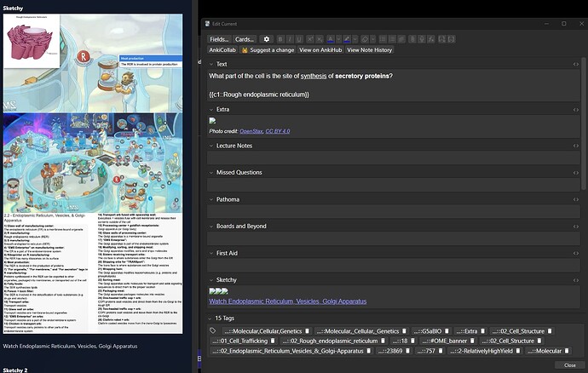Collapse the Boards and Beyond field
This screenshot has width=588, height=373.
pos(211,227)
